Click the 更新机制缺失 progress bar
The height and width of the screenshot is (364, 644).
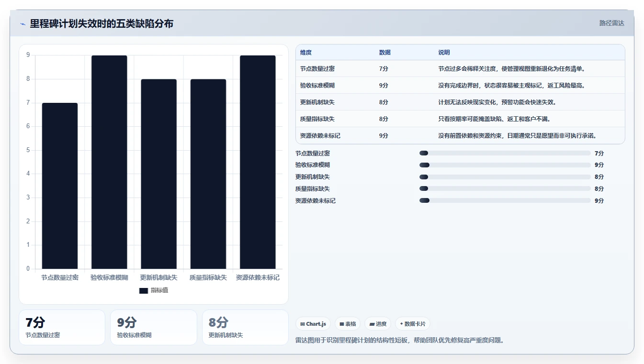[505, 177]
